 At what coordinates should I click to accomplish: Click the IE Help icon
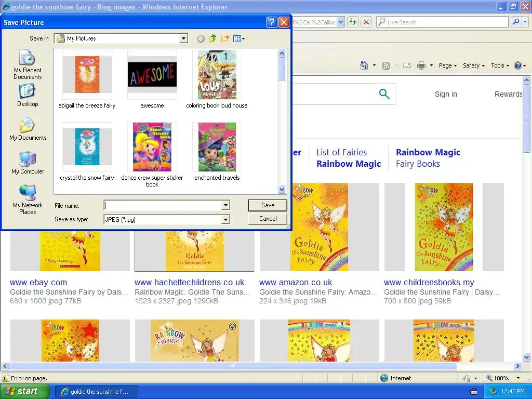(518, 65)
